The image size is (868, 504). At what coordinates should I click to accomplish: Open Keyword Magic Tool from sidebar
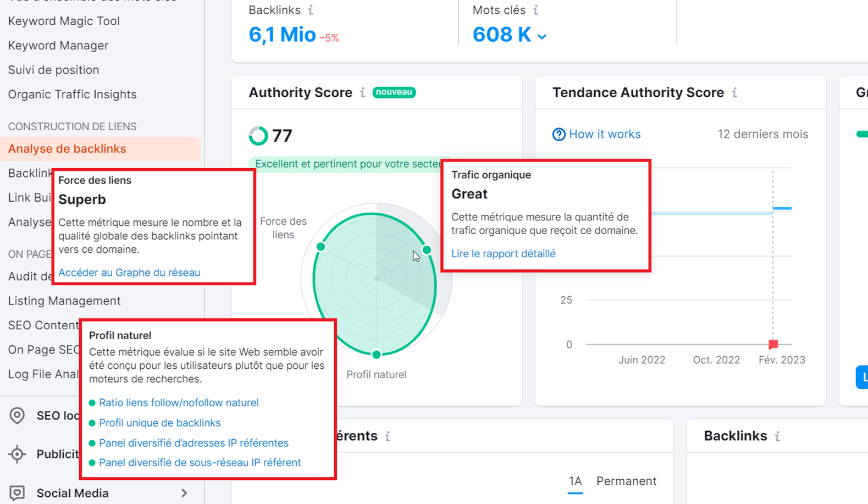pos(64,21)
